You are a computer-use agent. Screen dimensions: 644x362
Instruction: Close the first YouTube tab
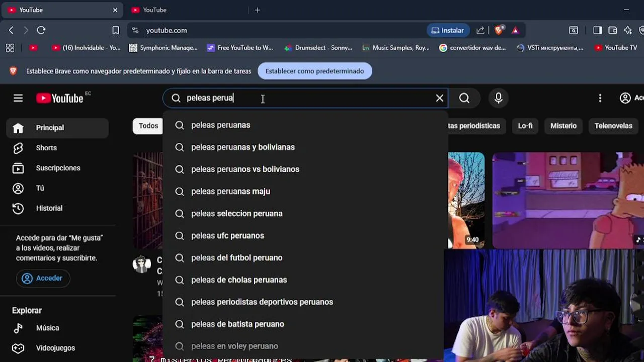(x=115, y=10)
